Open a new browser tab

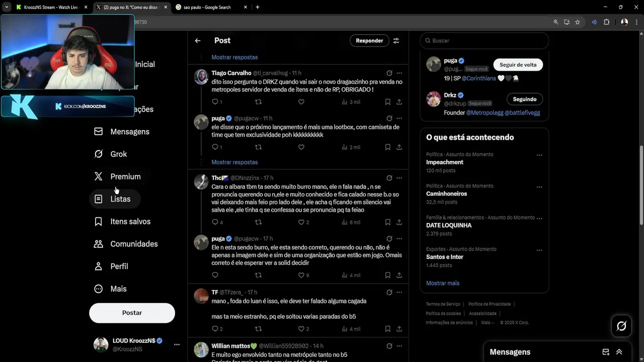tap(258, 7)
